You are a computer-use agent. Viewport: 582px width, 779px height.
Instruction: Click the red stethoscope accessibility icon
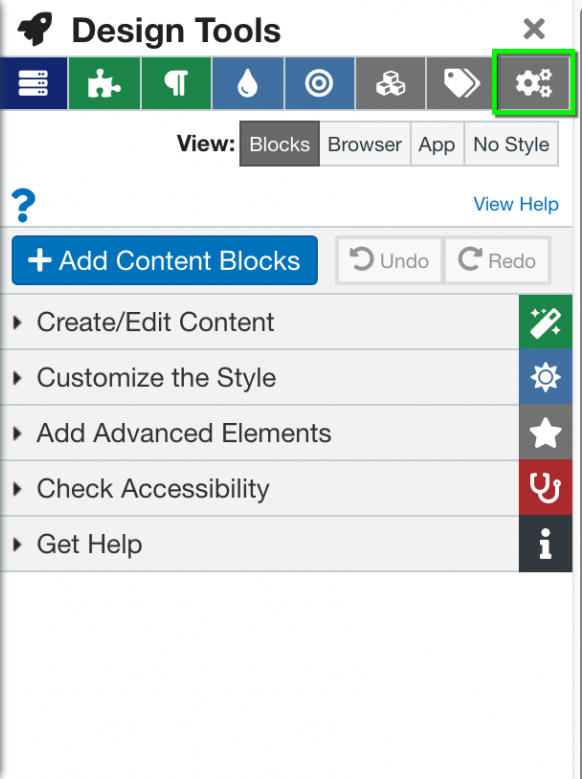pyautogui.click(x=545, y=488)
